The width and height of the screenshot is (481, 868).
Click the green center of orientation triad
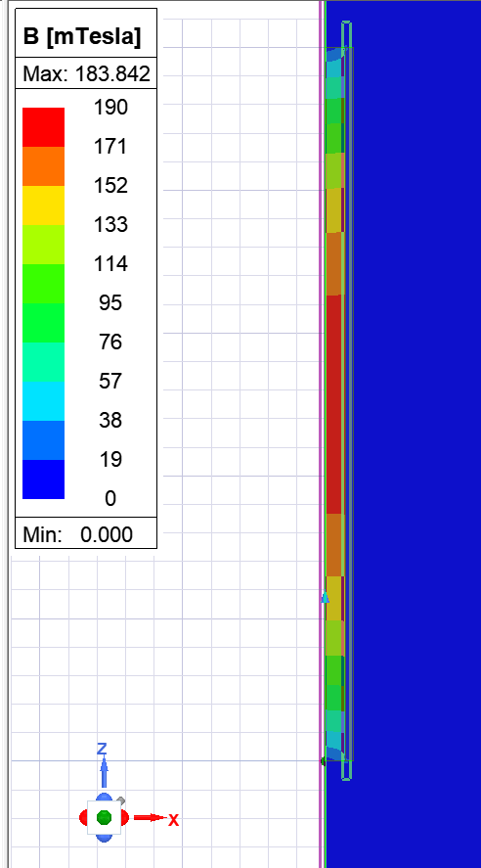(x=104, y=817)
